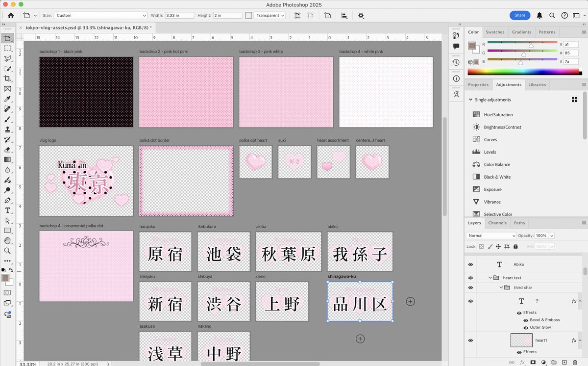The image size is (588, 366).
Task: Switch to the Patterns tab
Action: point(547,32)
